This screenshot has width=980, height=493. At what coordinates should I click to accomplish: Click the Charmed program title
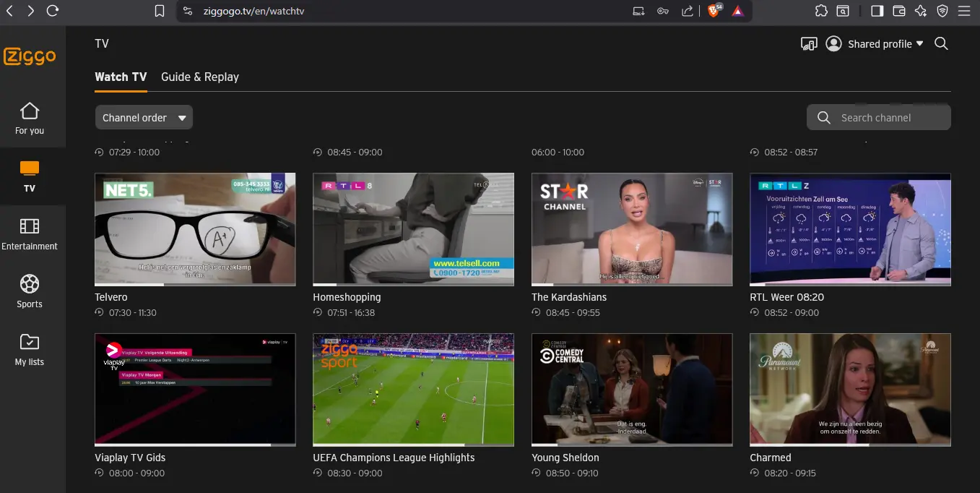(771, 458)
